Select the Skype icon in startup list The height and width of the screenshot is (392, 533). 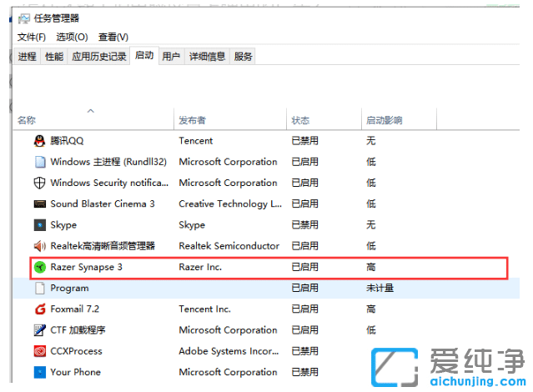(x=39, y=225)
